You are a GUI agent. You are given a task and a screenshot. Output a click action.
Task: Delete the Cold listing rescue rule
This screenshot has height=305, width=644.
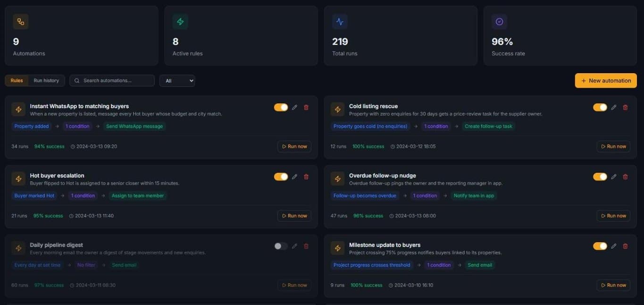[626, 107]
